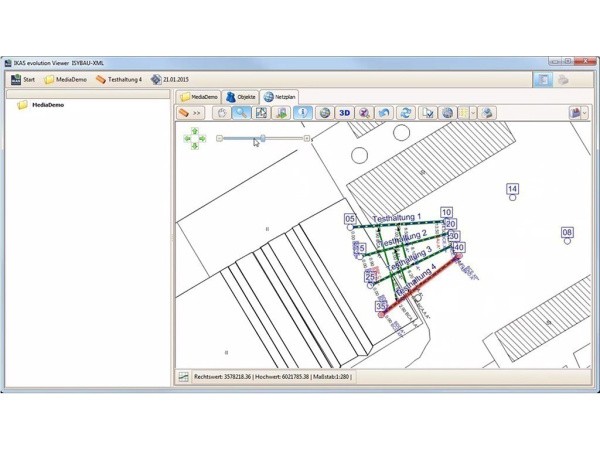Toggle the panel layout view button
The width and height of the screenshot is (600, 450).
[541, 79]
